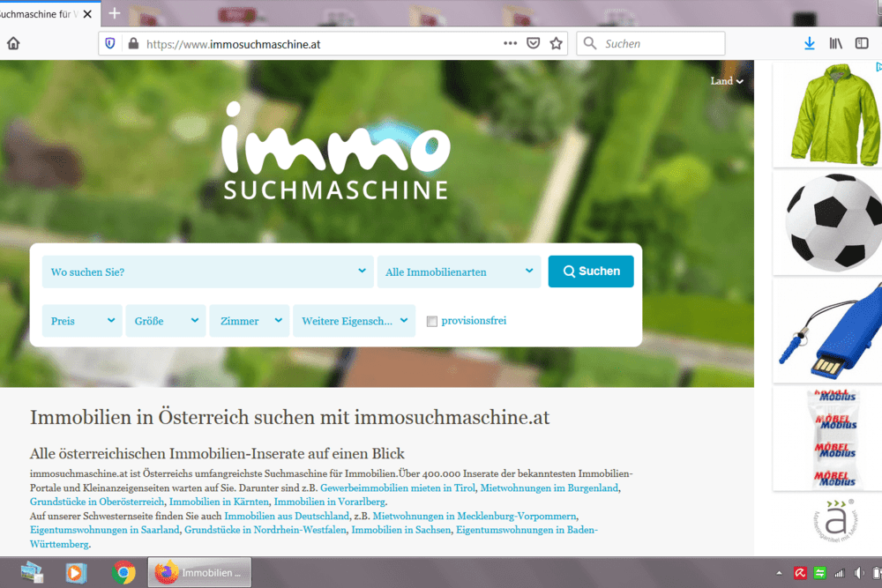
Task: Click the red Kaspersky tray icon
Action: coord(800,573)
